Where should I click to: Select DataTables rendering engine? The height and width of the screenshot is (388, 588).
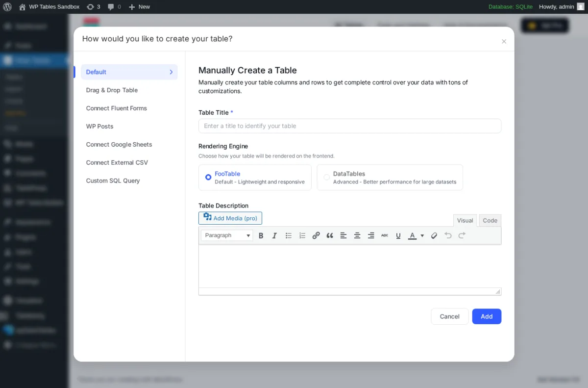390,178
